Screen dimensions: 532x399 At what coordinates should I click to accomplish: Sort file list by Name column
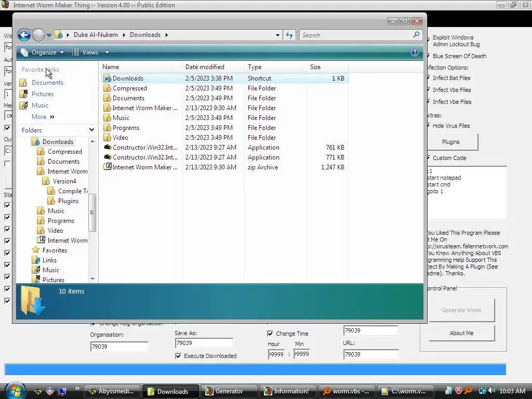point(141,67)
